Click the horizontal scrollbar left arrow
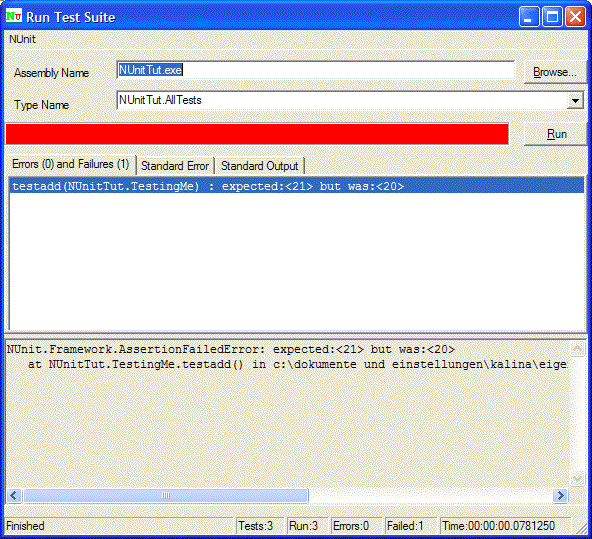Viewport: 592px width, 539px height. tap(14, 495)
